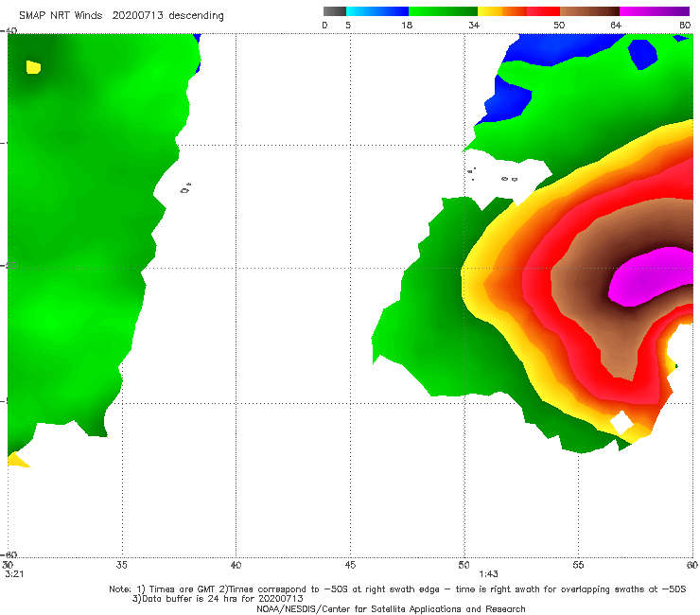This screenshot has width=700, height=615.
Task: Click the note '3)Data buffer is 24 hrs for 20200713'
Action: tap(218, 599)
